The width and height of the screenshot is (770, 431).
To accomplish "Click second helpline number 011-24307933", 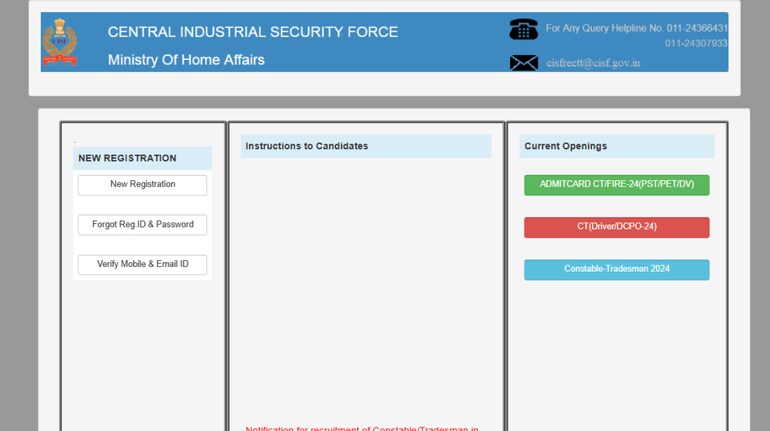I will (x=696, y=43).
